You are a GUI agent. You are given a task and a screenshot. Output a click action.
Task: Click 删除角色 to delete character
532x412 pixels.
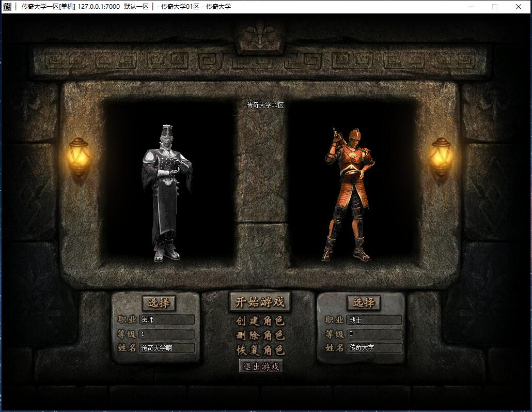pyautogui.click(x=260, y=335)
